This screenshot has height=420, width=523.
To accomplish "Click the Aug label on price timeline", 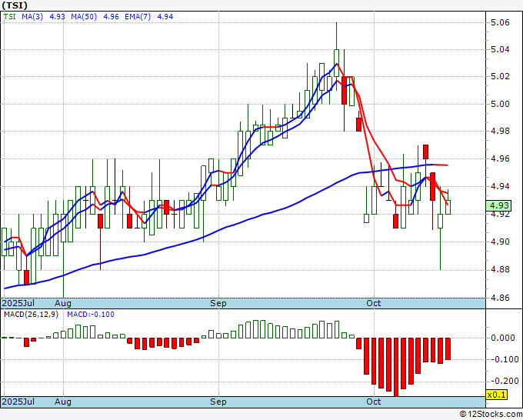I will [63, 303].
